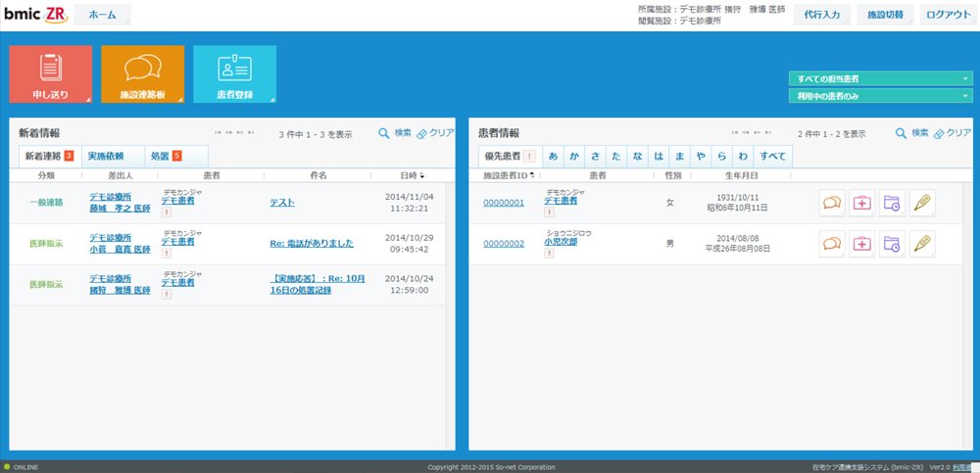Click alert icon under デモ患者 in patient list
980x473 pixels.
click(x=549, y=212)
